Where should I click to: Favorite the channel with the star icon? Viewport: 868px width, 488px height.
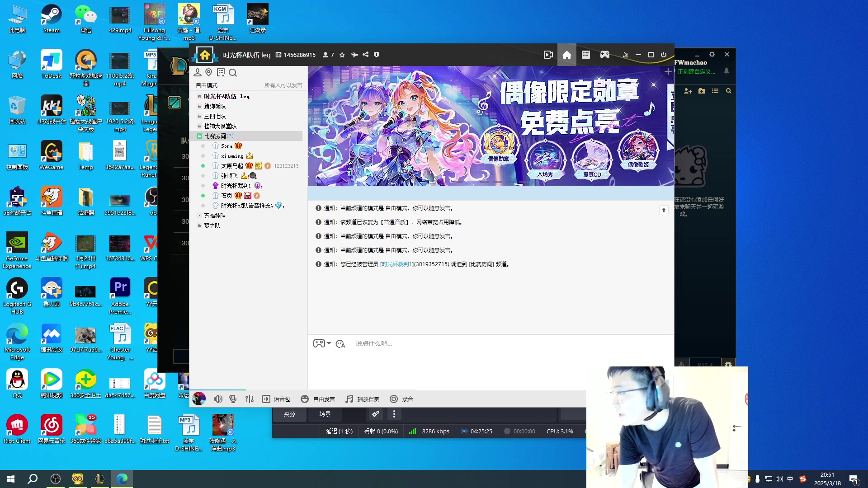coord(342,55)
